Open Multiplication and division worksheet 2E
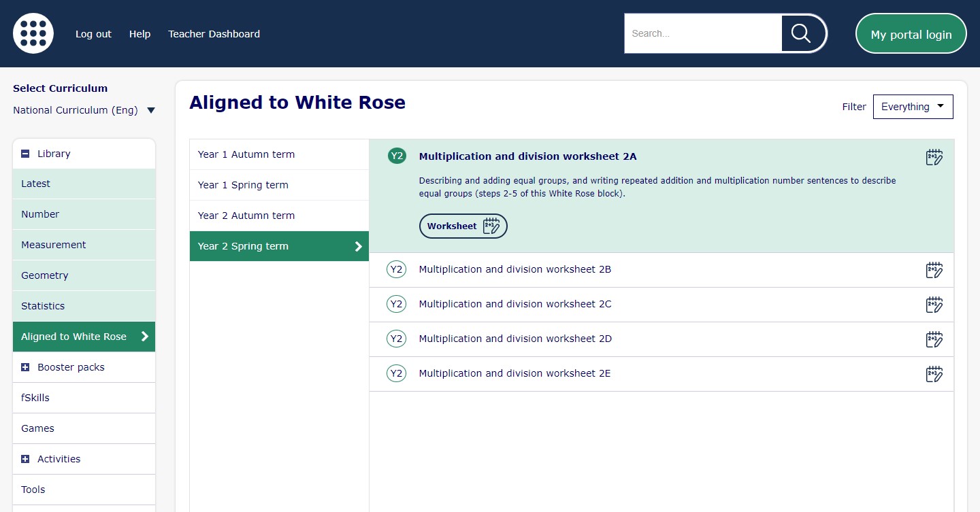 pos(514,373)
